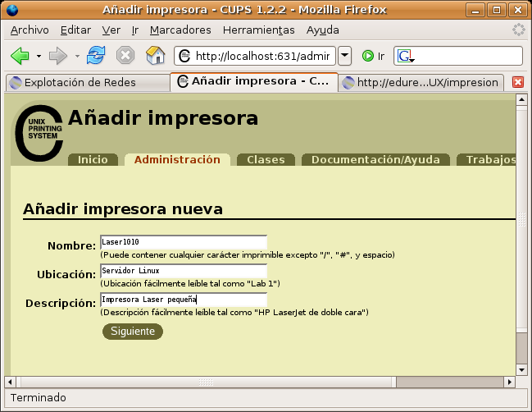Click the CUPS Unix Printing System logo
532x412 pixels.
click(x=38, y=131)
